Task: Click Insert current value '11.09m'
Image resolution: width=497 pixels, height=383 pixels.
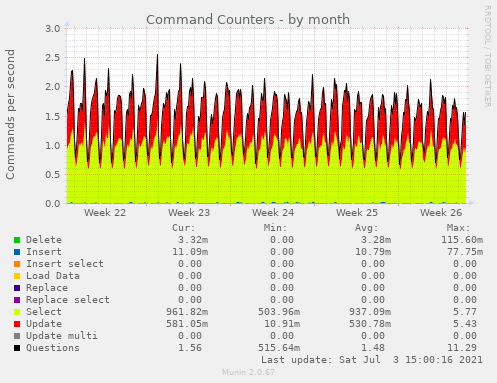Action: (x=190, y=252)
